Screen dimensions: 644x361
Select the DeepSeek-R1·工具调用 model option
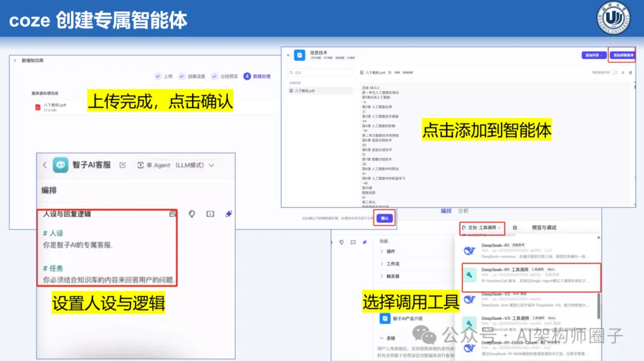pyautogui.click(x=531, y=278)
